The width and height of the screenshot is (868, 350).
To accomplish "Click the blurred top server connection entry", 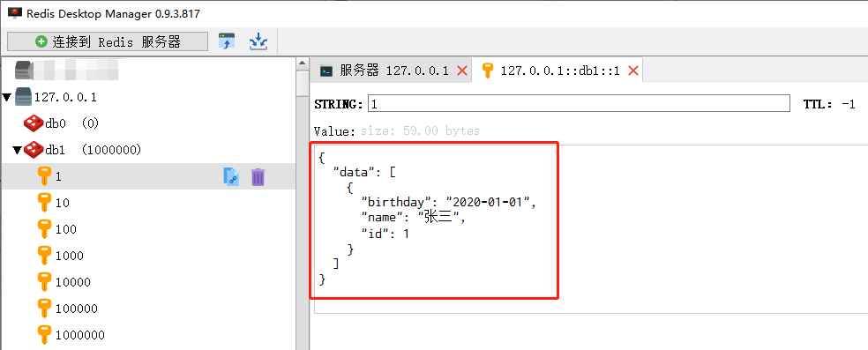I will (66, 71).
